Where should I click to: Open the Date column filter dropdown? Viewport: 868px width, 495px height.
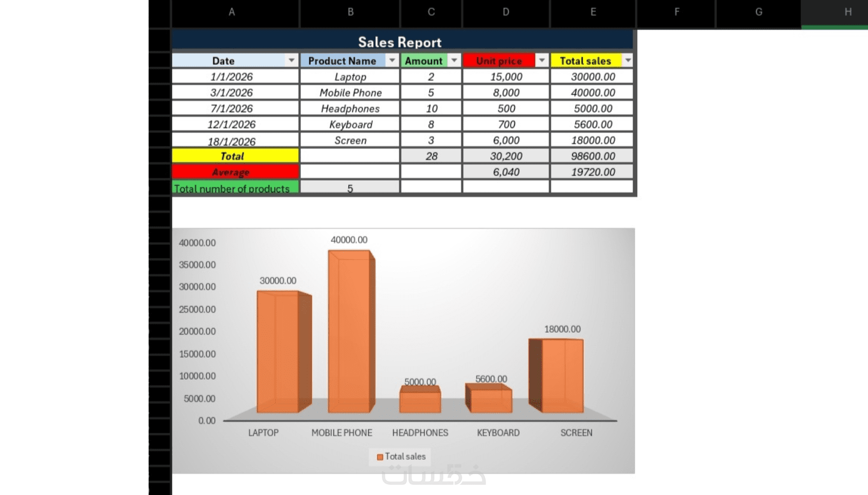tap(291, 60)
